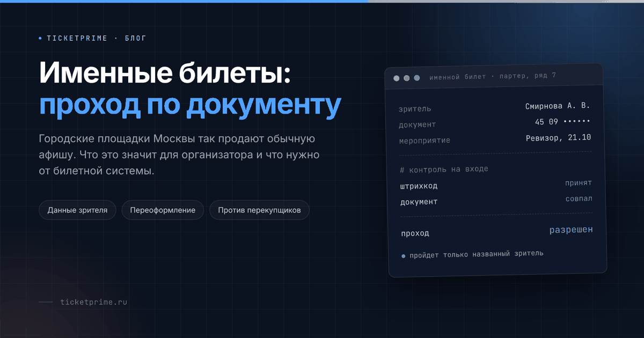
Task: Click the blue progress bar at the top
Action: [x=184, y=1]
